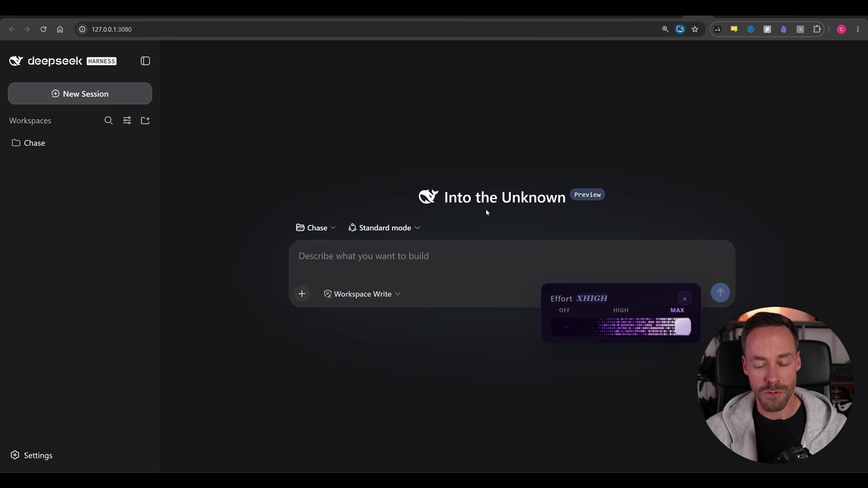Expand the Chase workspace dropdown above prompt
Viewport: 868px width, 488px height.
point(316,228)
